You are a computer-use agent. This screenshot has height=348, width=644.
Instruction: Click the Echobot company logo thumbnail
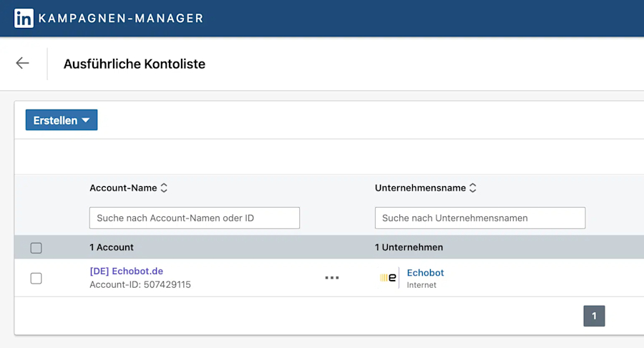(x=388, y=278)
